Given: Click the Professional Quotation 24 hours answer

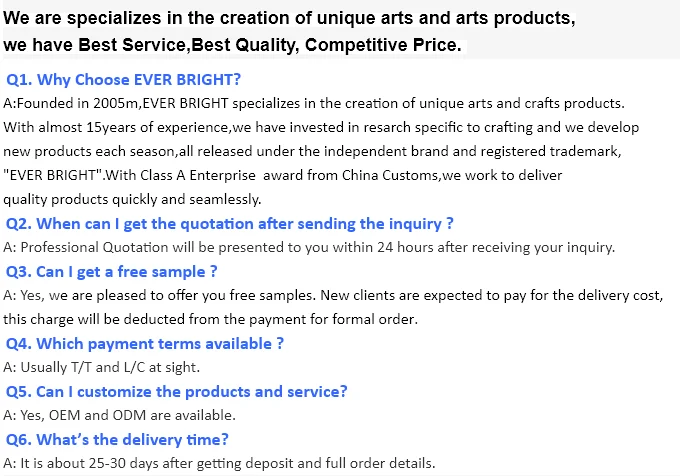Looking at the screenshot, I should (309, 247).
